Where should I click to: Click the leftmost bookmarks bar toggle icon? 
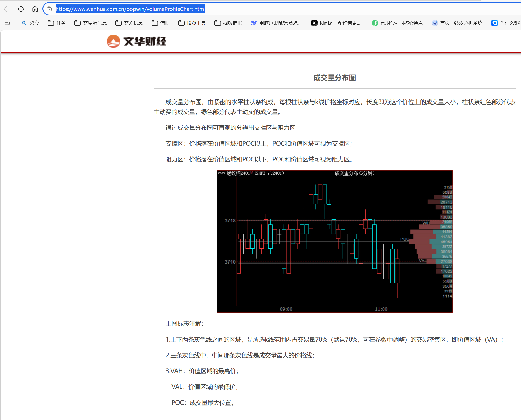tap(7, 23)
